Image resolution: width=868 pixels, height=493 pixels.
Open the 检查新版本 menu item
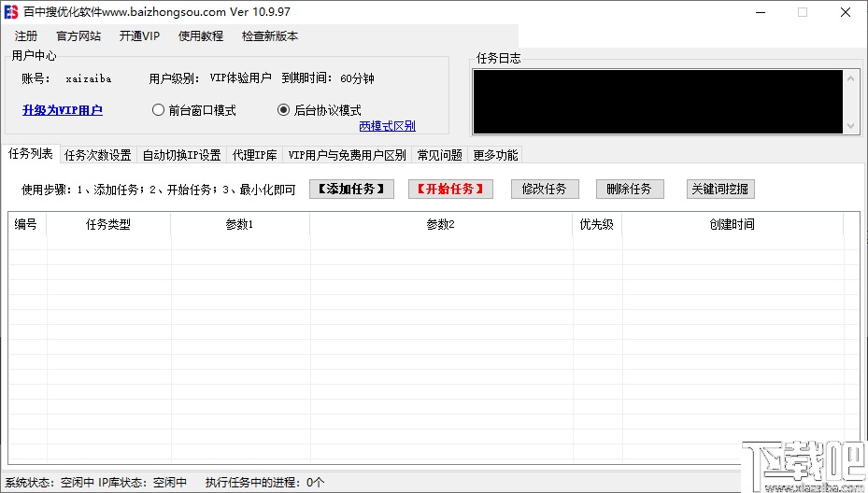click(x=270, y=36)
